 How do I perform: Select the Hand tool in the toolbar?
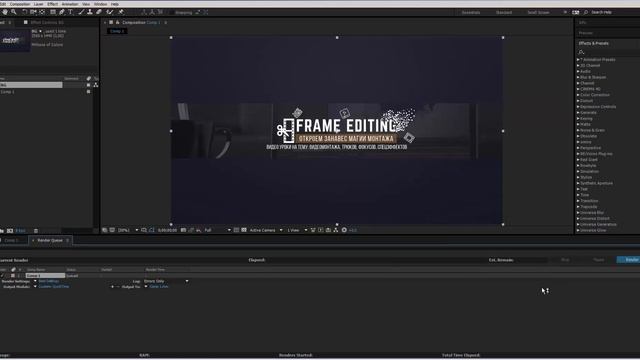(x=5, y=12)
